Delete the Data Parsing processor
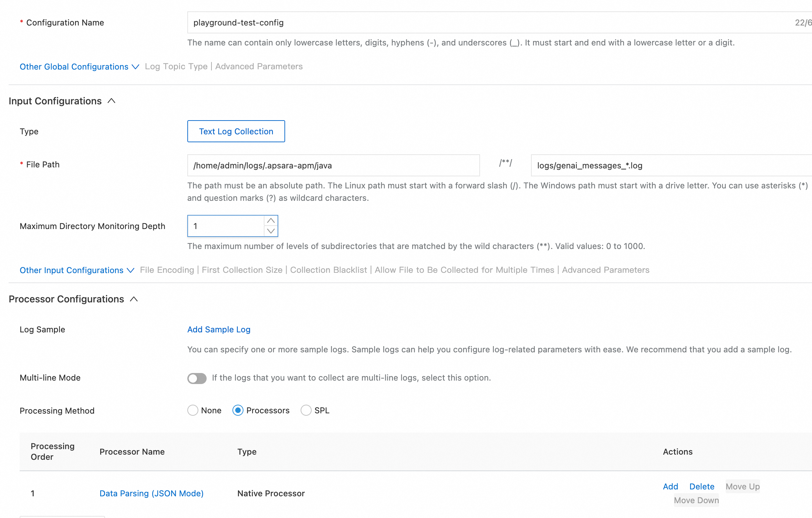Viewport: 812px width, 518px height. (x=701, y=486)
